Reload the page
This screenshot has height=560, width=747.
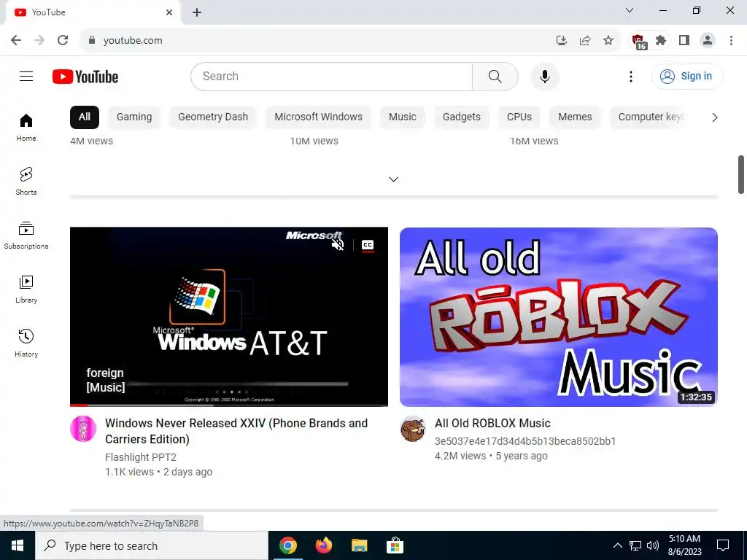tap(63, 40)
